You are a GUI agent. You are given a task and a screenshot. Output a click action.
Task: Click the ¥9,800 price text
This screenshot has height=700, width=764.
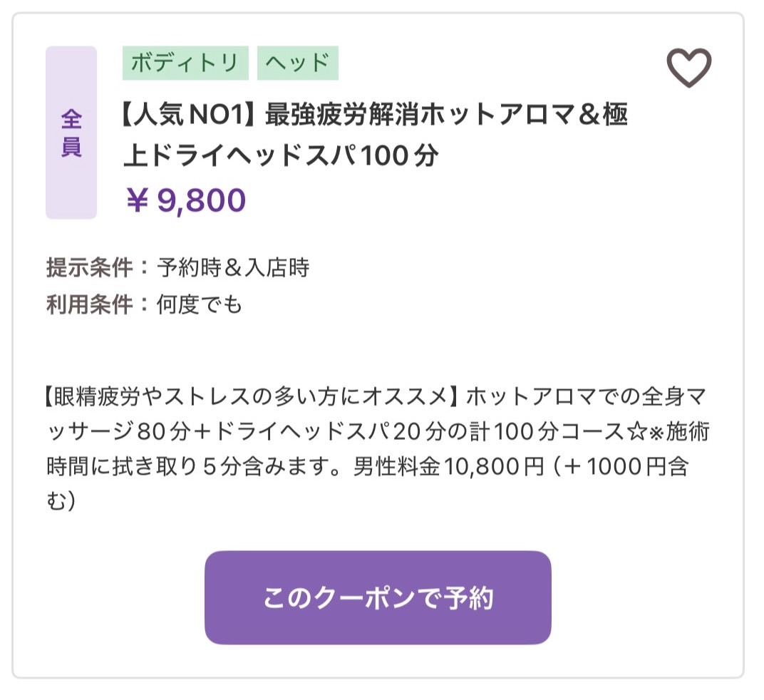click(185, 200)
